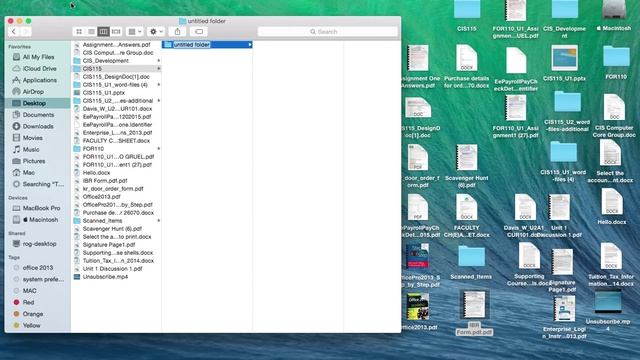Filter by office 2013 tag

38,268
